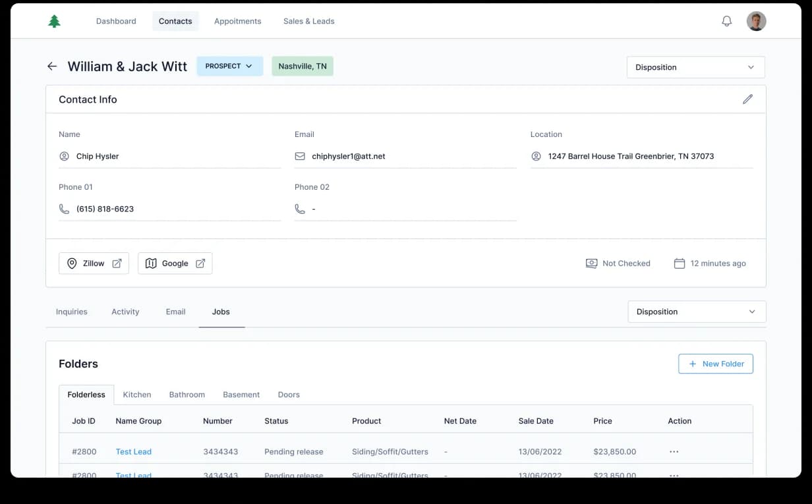812x504 pixels.
Task: Open Sales & Leads navigation item
Action: pyautogui.click(x=309, y=21)
